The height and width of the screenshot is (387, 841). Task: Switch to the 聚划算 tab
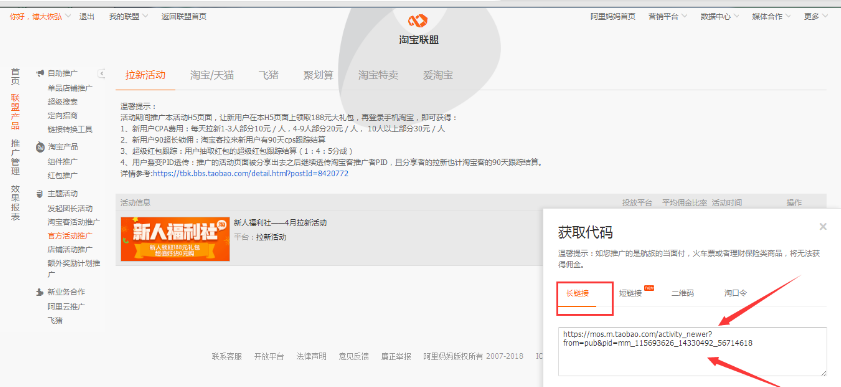(319, 75)
